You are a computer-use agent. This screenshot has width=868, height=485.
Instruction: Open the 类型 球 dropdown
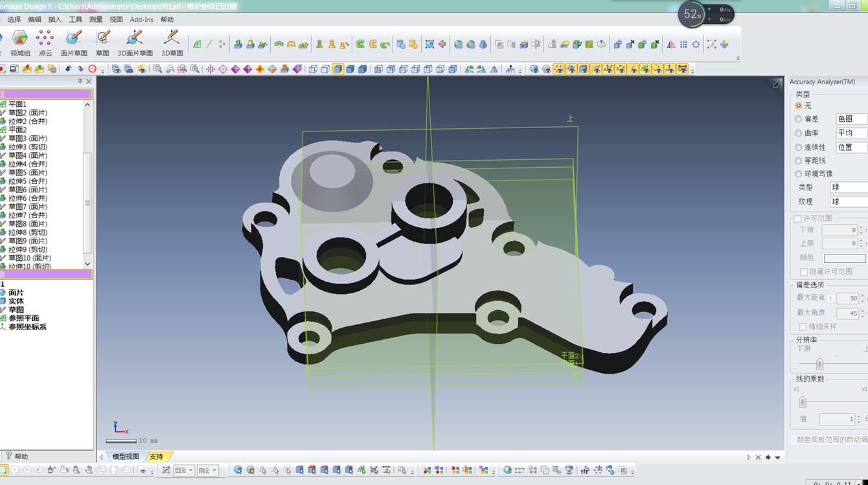849,187
